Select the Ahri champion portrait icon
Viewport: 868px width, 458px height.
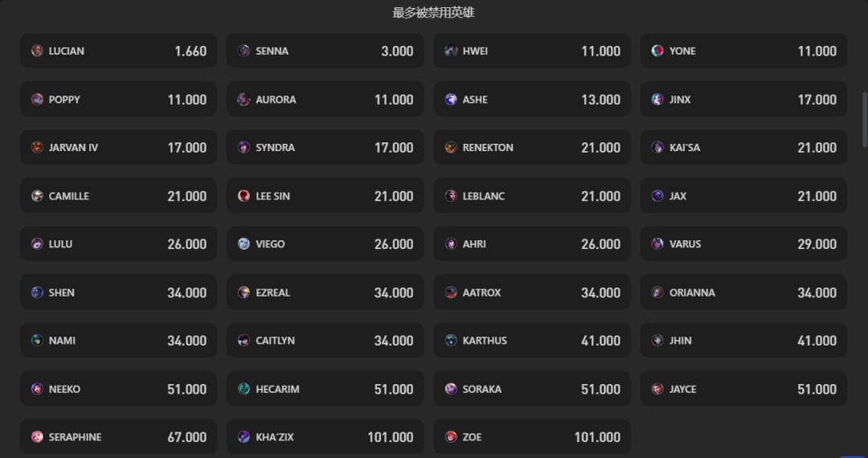point(451,244)
